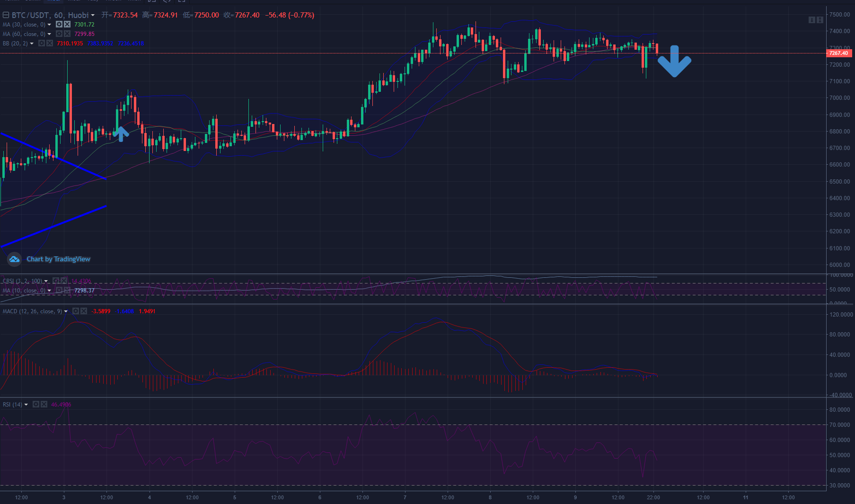The height and width of the screenshot is (504, 855).
Task: Open settings gear for RSI (14)
Action: coord(36,404)
